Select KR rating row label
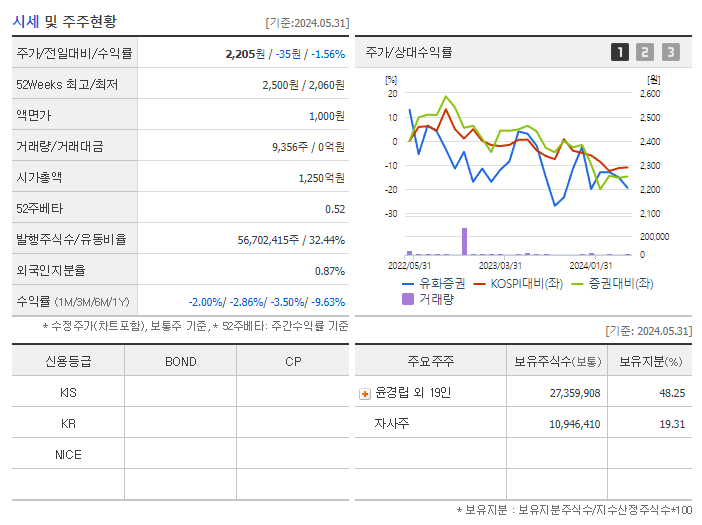Viewport: 702px width, 525px height. click(68, 424)
